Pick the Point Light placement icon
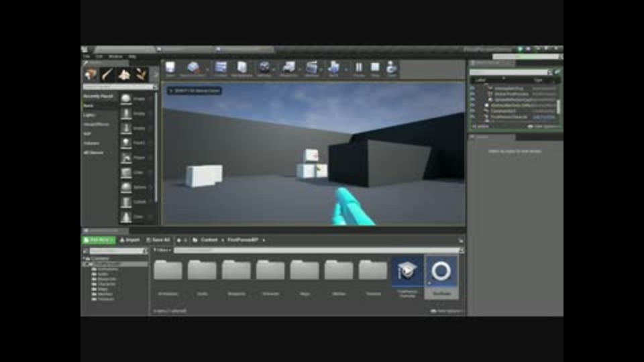The height and width of the screenshot is (362, 644). [126, 143]
